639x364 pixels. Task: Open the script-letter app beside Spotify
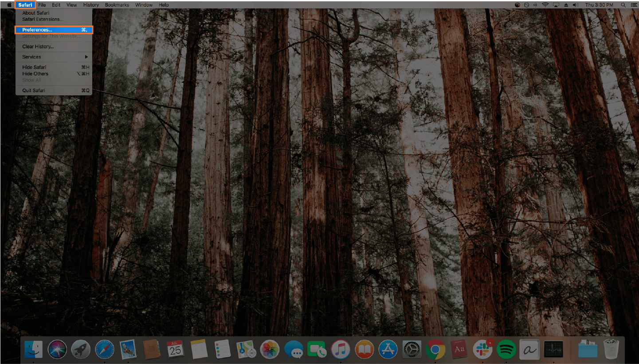[530, 350]
